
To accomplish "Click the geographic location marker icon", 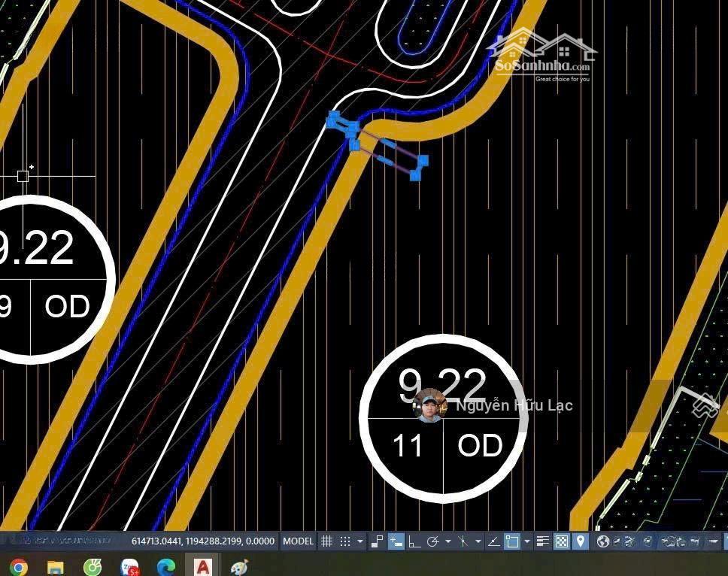I will [580, 541].
